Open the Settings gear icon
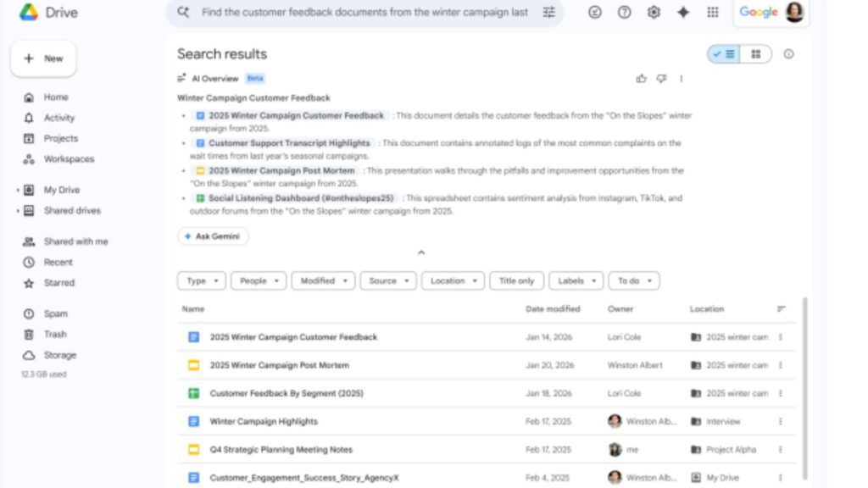The width and height of the screenshot is (868, 488). (x=654, y=13)
